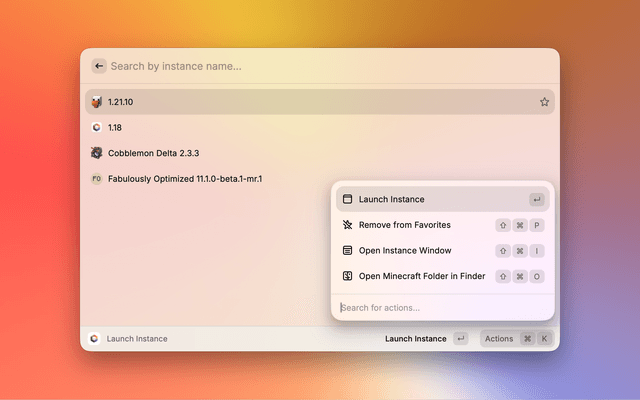The image size is (640, 400).
Task: Click the Cobblemon Delta instance icon
Action: [96, 153]
